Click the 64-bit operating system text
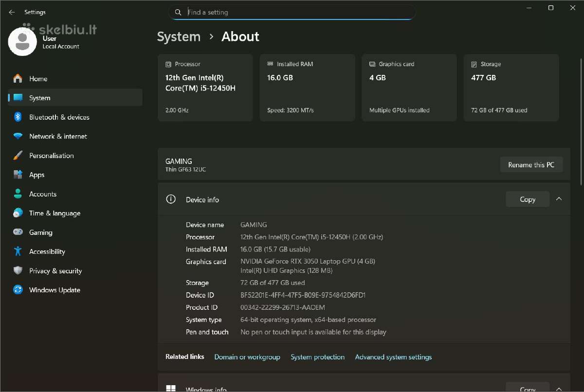Screen dimensions: 584x392 [308, 320]
